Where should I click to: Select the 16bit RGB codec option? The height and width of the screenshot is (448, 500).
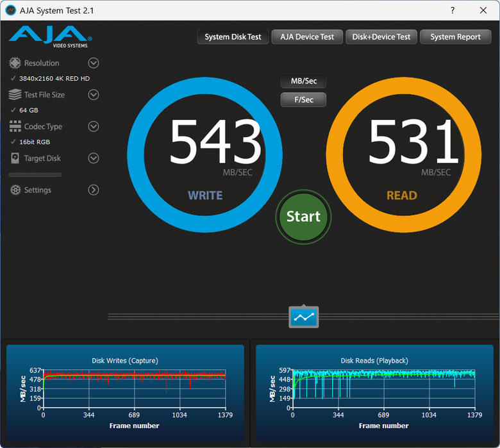[35, 142]
